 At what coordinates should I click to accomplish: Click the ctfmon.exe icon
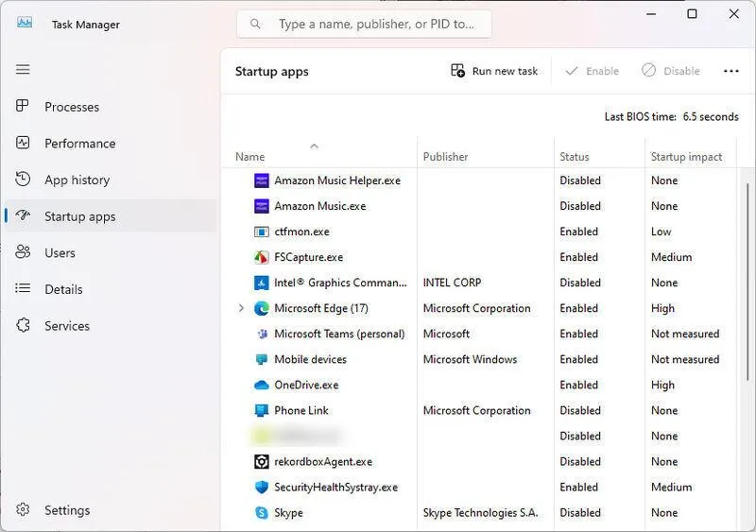point(262,232)
